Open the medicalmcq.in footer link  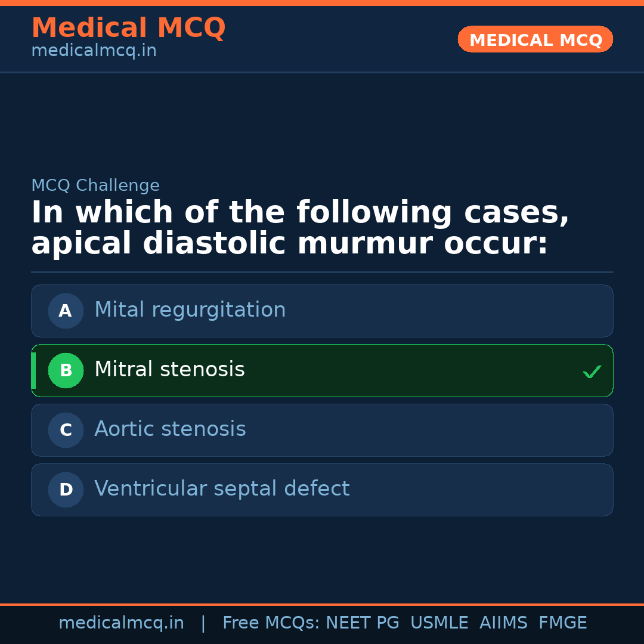click(x=122, y=622)
